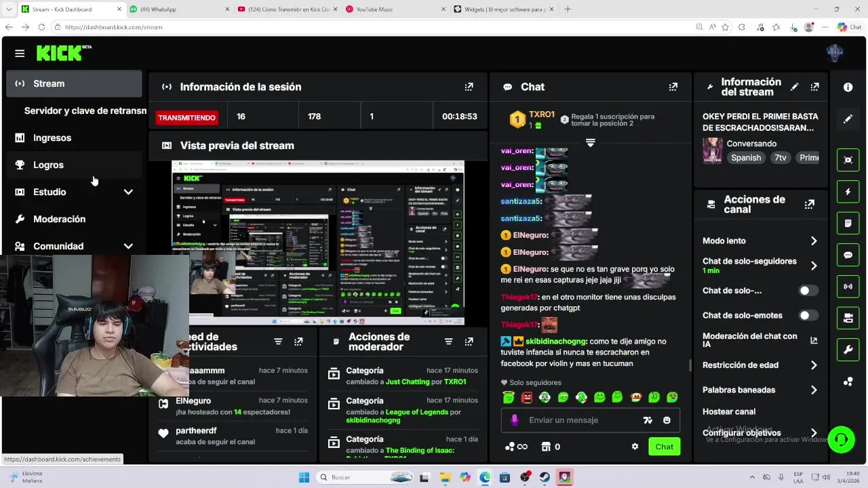The height and width of the screenshot is (488, 868).
Task: Click Hostear canal
Action: coord(729,411)
